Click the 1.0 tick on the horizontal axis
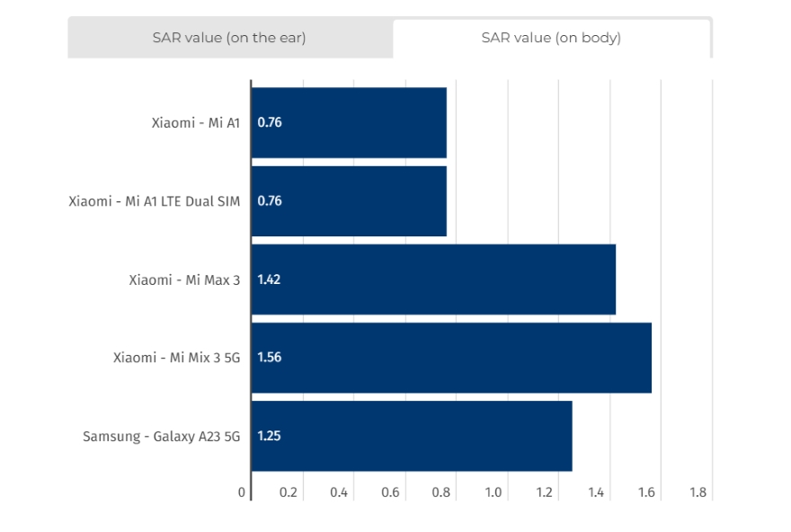Image resolution: width=791 pixels, height=532 pixels. pos(493,492)
